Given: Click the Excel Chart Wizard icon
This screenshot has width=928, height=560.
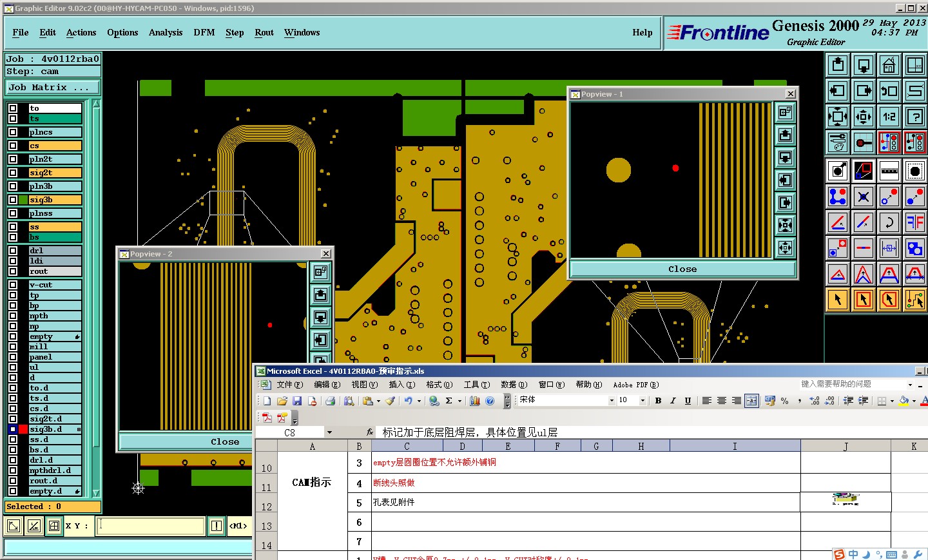Looking at the screenshot, I should click(x=475, y=401).
